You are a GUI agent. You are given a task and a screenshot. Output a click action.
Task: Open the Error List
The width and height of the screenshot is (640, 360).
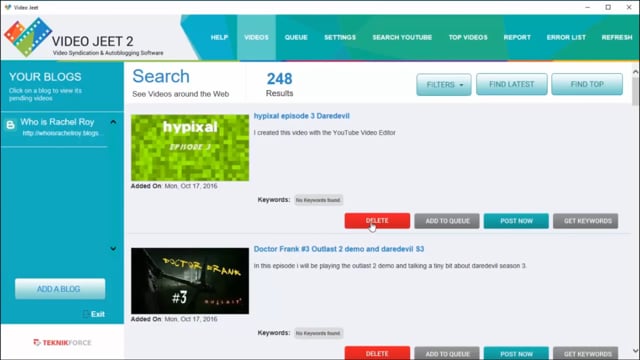tap(566, 37)
